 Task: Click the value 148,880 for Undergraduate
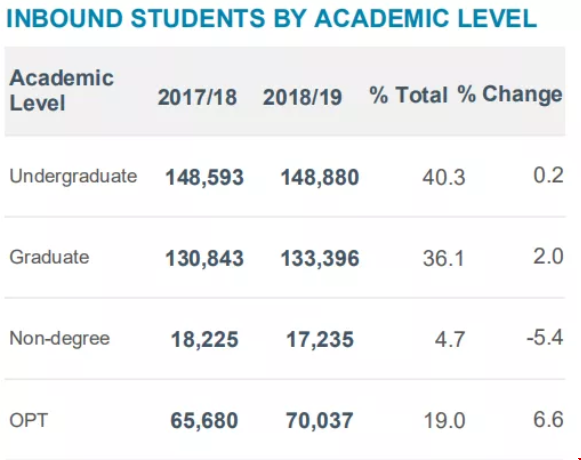coord(320,177)
